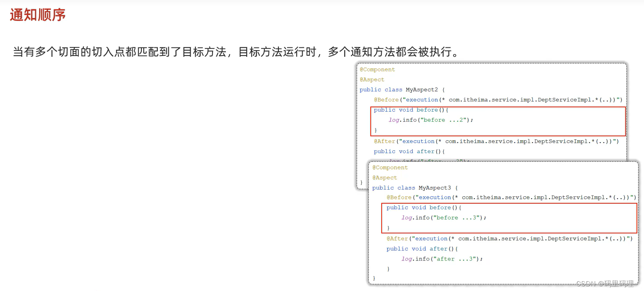Click the @After annotation line in MyAspect2
644x291 pixels.
(x=496, y=141)
